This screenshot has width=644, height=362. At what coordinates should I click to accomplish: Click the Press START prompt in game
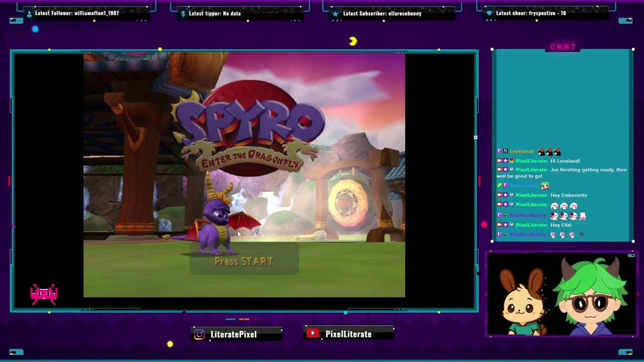(244, 261)
